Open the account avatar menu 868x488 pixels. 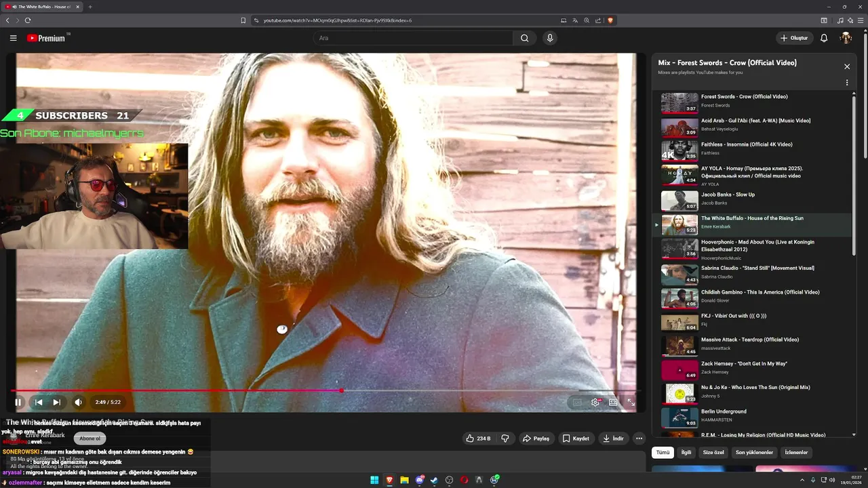(846, 38)
